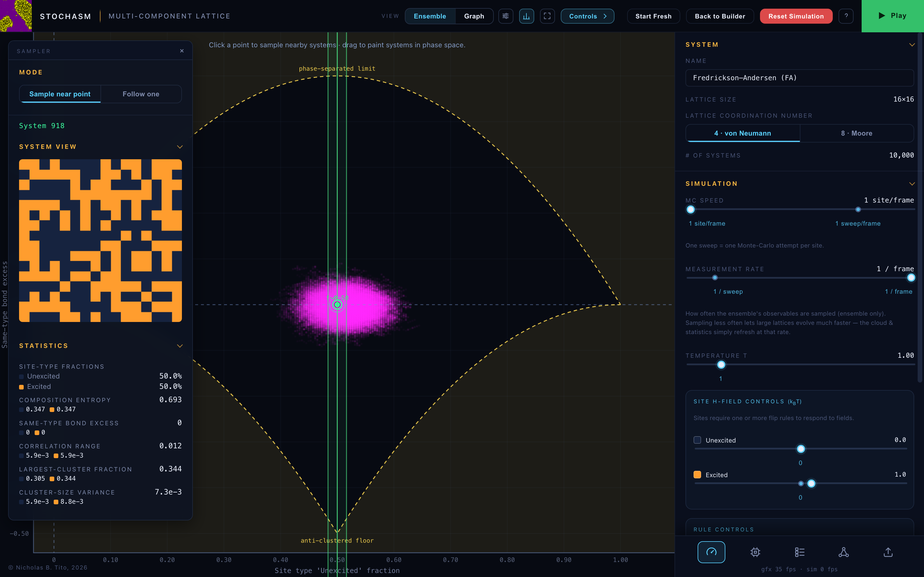Select 8 · Moore coordination option
The height and width of the screenshot is (577, 924).
pyautogui.click(x=856, y=133)
